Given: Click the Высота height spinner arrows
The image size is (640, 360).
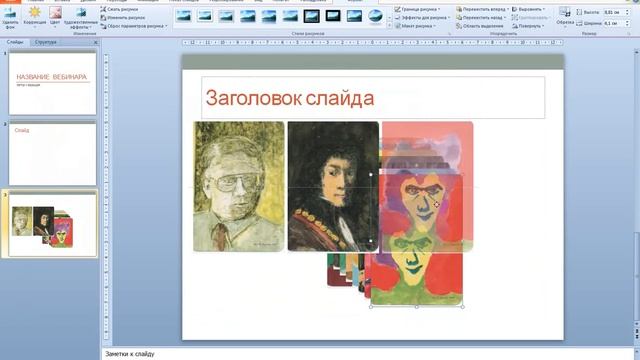Looking at the screenshot, I should coord(628,12).
